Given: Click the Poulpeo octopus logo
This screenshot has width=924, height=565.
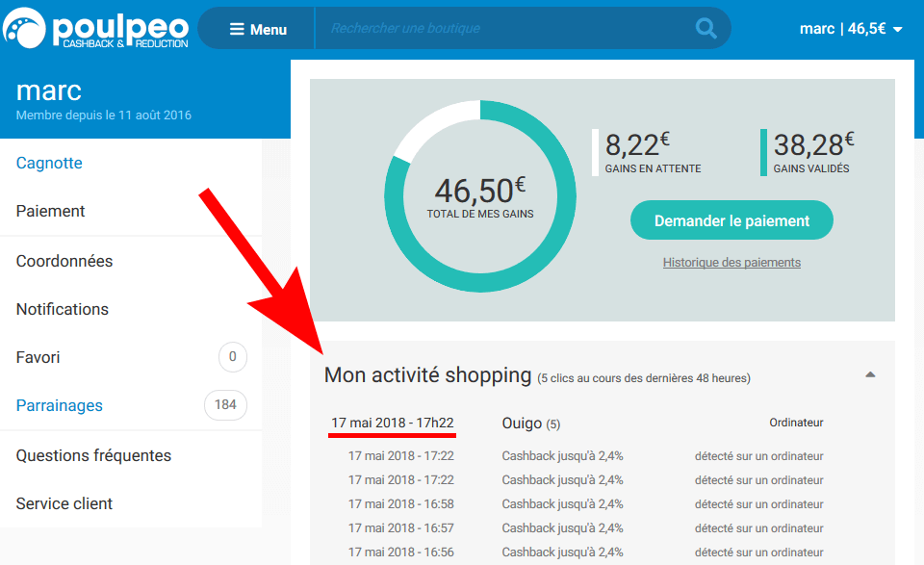Looking at the screenshot, I should tap(24, 28).
